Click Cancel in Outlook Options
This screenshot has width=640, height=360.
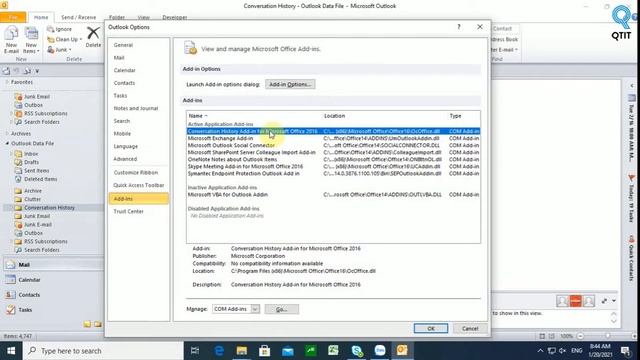pyautogui.click(x=470, y=328)
